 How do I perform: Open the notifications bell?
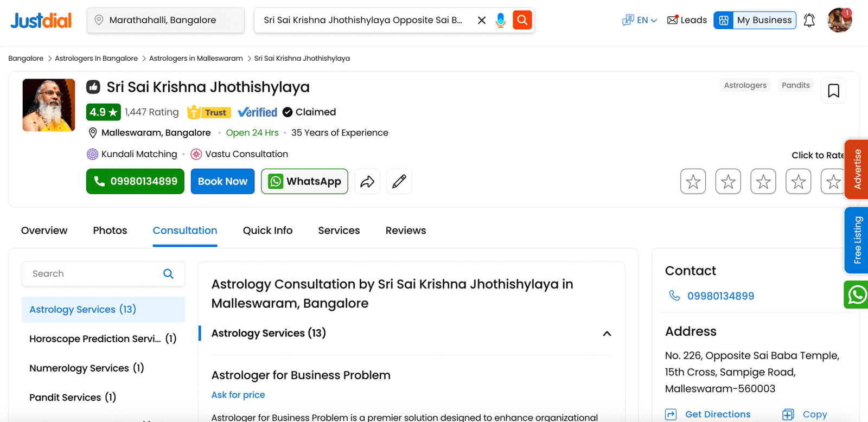[x=809, y=20]
